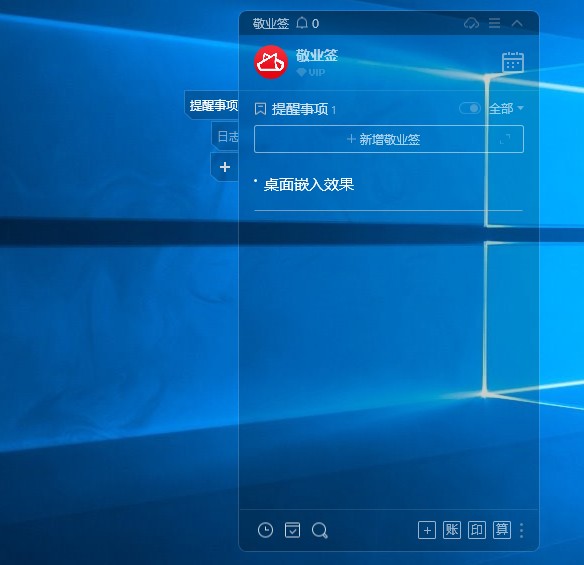
Task: Open the 全部 filter dropdown
Action: (x=506, y=108)
